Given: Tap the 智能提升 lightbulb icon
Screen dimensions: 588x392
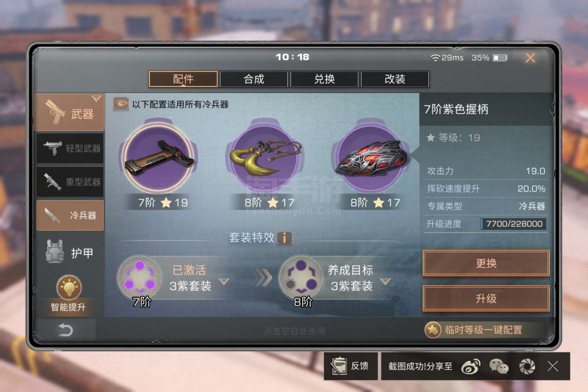Looking at the screenshot, I should coord(69,288).
